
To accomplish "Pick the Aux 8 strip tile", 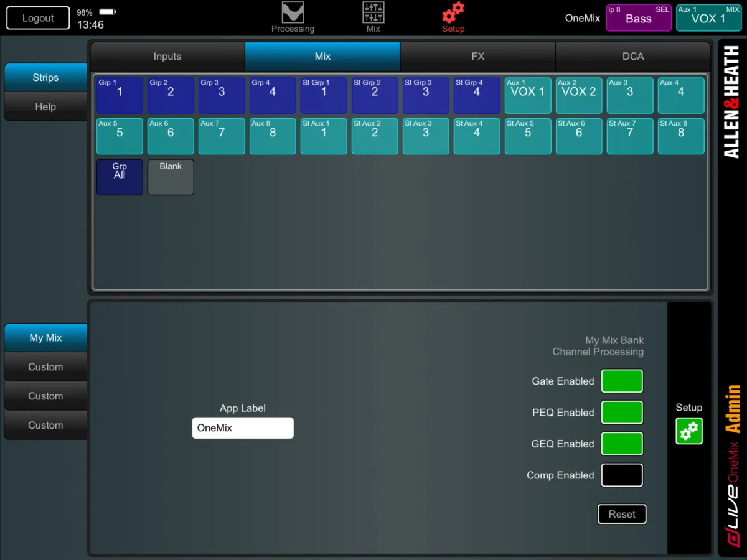I will click(x=273, y=136).
